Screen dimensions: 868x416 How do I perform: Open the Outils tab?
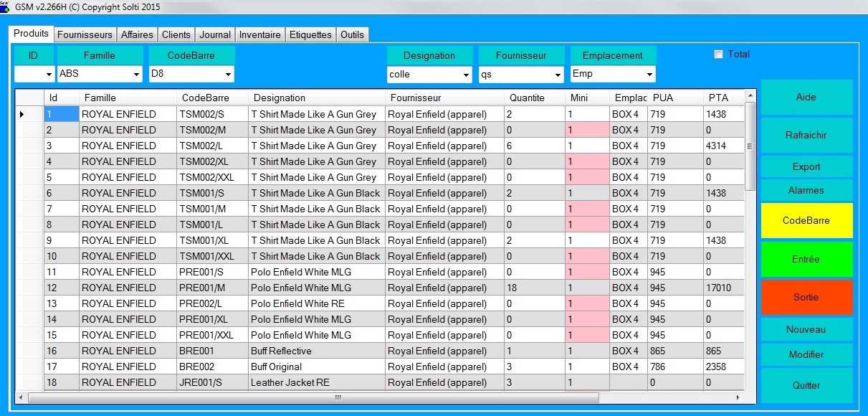point(352,34)
